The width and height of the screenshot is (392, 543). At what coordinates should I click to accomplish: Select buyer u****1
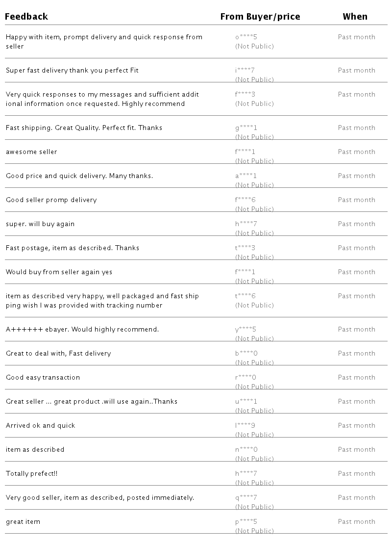[246, 402]
